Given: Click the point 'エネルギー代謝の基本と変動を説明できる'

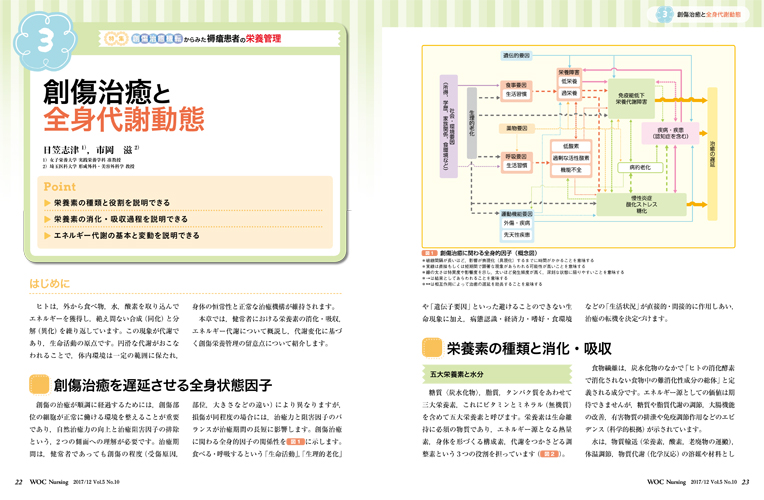Looking at the screenshot, I should tap(127, 235).
